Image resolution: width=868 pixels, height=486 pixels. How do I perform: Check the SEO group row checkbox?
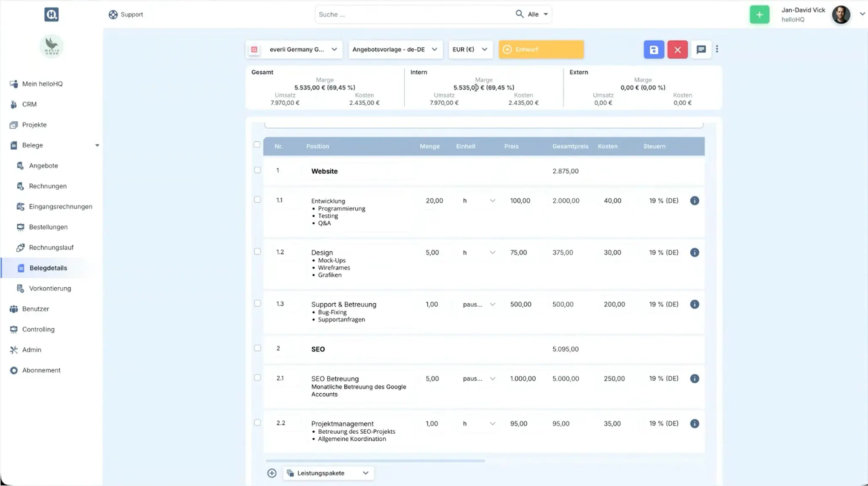click(x=257, y=348)
